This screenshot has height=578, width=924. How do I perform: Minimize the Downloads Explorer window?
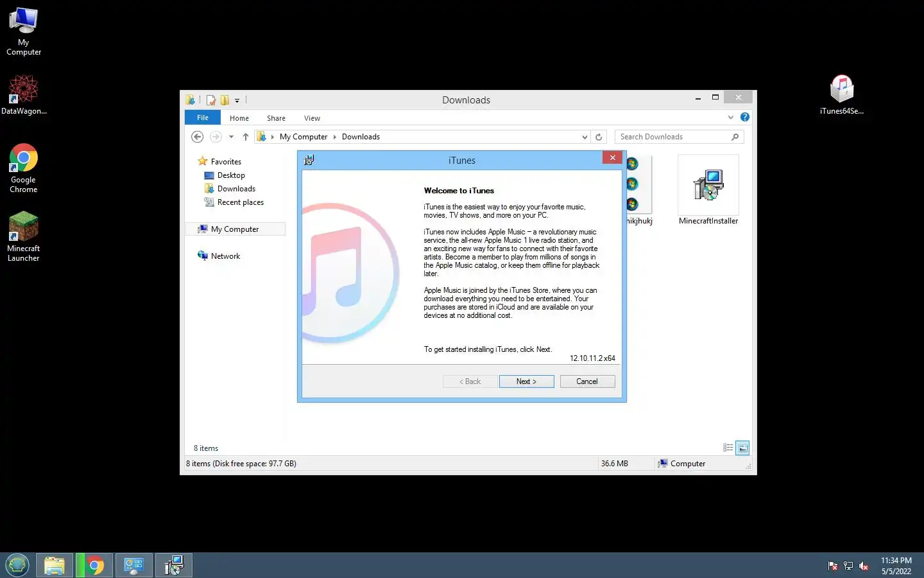point(698,98)
